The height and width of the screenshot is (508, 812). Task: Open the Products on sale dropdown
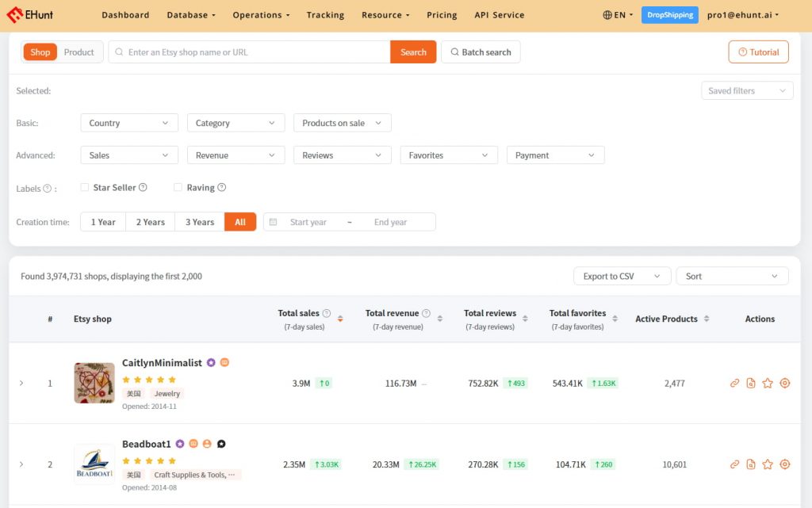pyautogui.click(x=343, y=123)
